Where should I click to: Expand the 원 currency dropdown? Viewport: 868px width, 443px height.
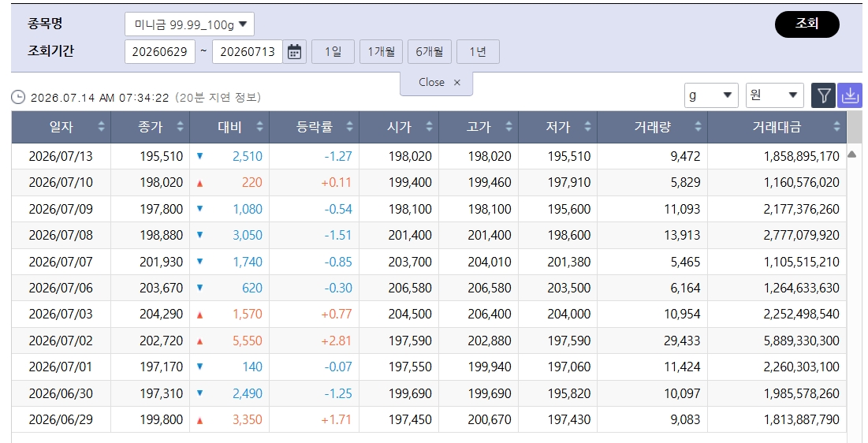click(x=774, y=95)
